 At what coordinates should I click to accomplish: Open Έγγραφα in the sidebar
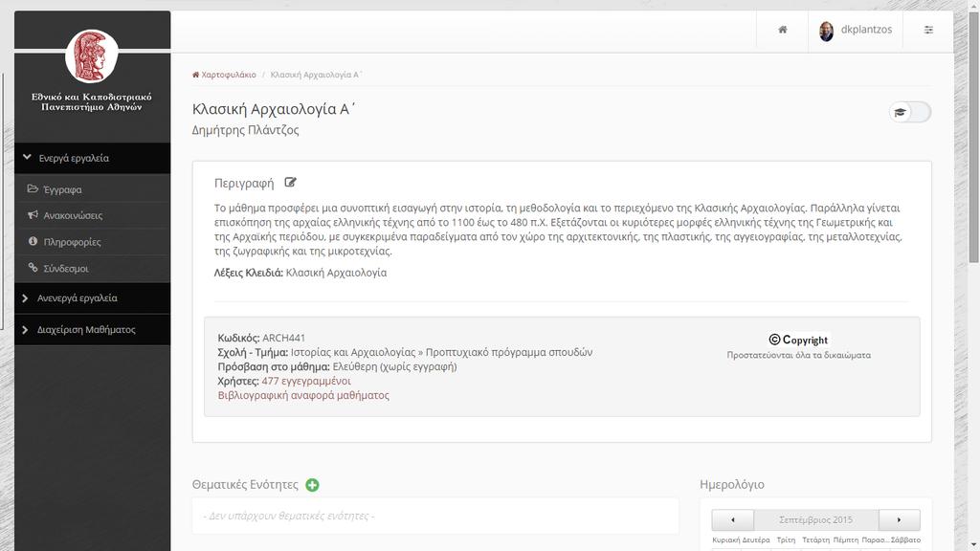click(x=62, y=189)
